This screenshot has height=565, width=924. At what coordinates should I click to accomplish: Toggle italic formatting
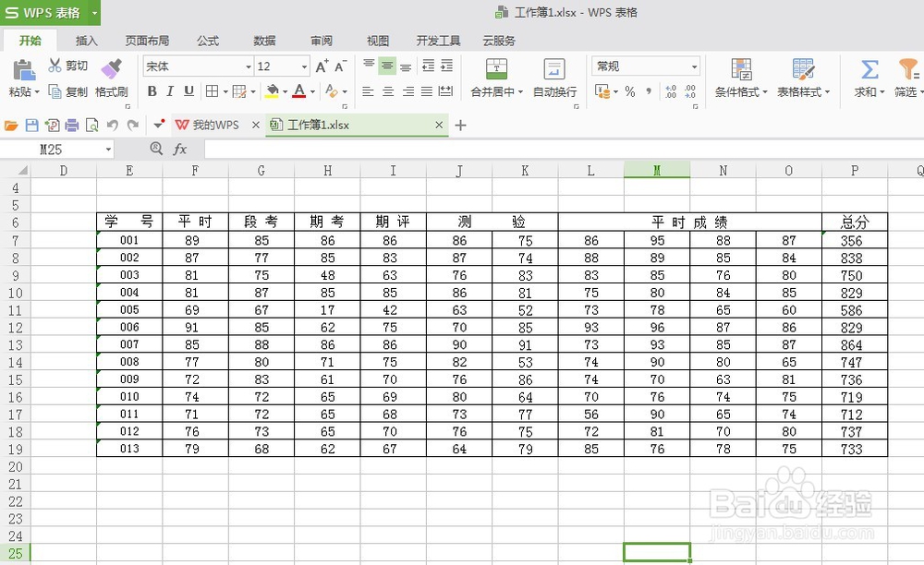[170, 91]
